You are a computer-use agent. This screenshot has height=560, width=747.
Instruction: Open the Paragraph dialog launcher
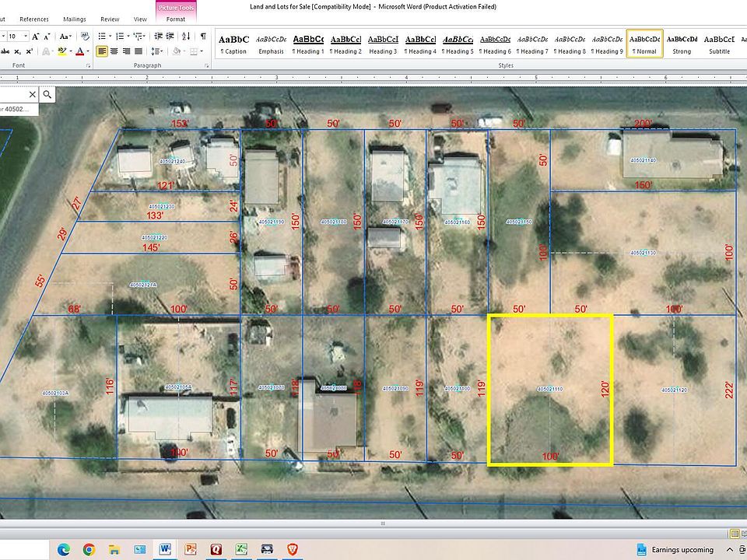[207, 65]
